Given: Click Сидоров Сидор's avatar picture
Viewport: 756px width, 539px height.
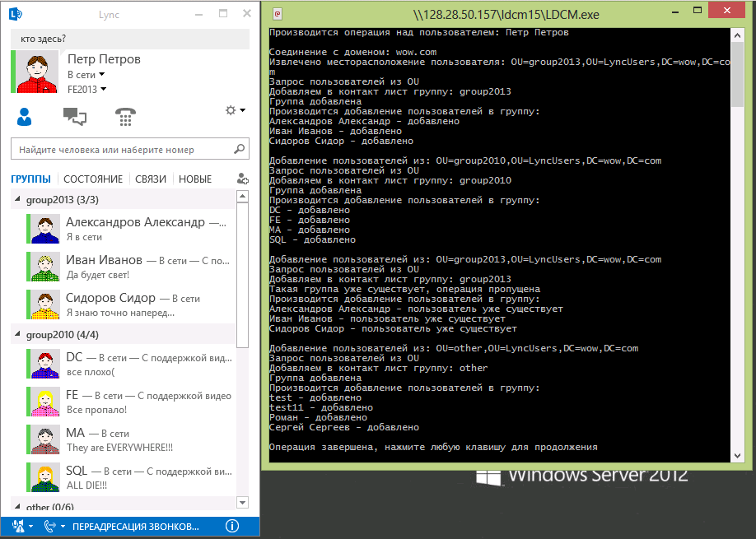Looking at the screenshot, I should pos(45,305).
